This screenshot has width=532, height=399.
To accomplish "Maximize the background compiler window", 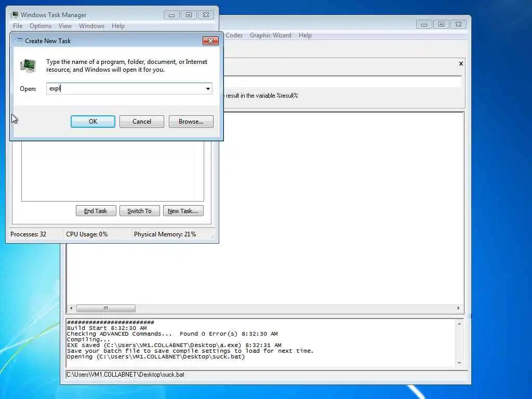I will 441,24.
